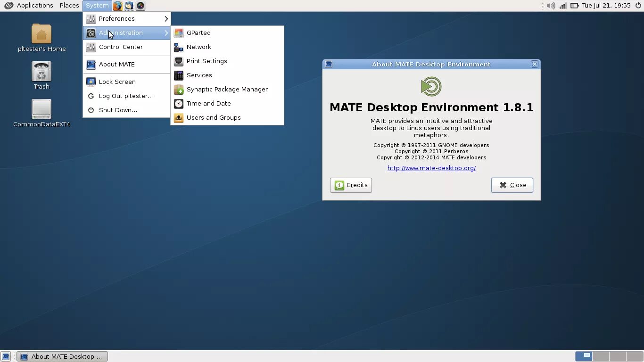Open pltester's Home folder icon
The width and height of the screenshot is (644, 362).
click(41, 34)
